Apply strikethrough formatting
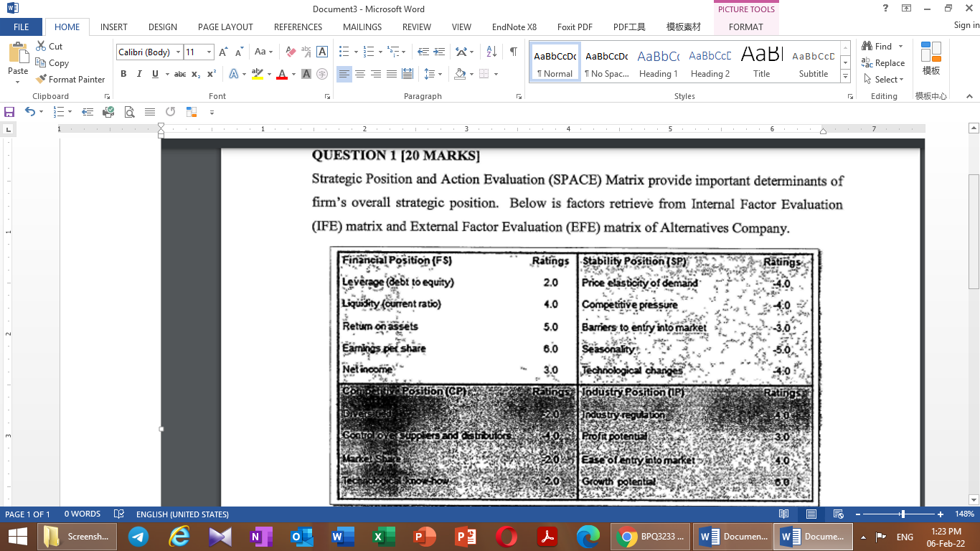Viewport: 980px width, 551px height. (180, 74)
